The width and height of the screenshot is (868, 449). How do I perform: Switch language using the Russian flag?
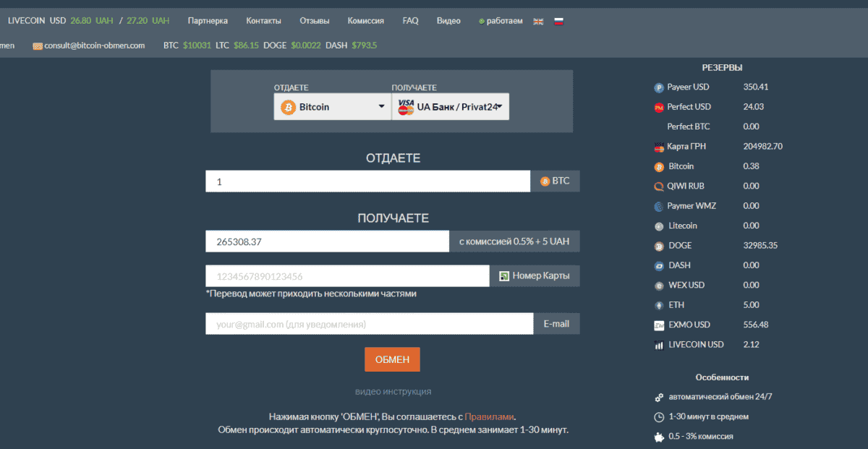click(x=558, y=21)
